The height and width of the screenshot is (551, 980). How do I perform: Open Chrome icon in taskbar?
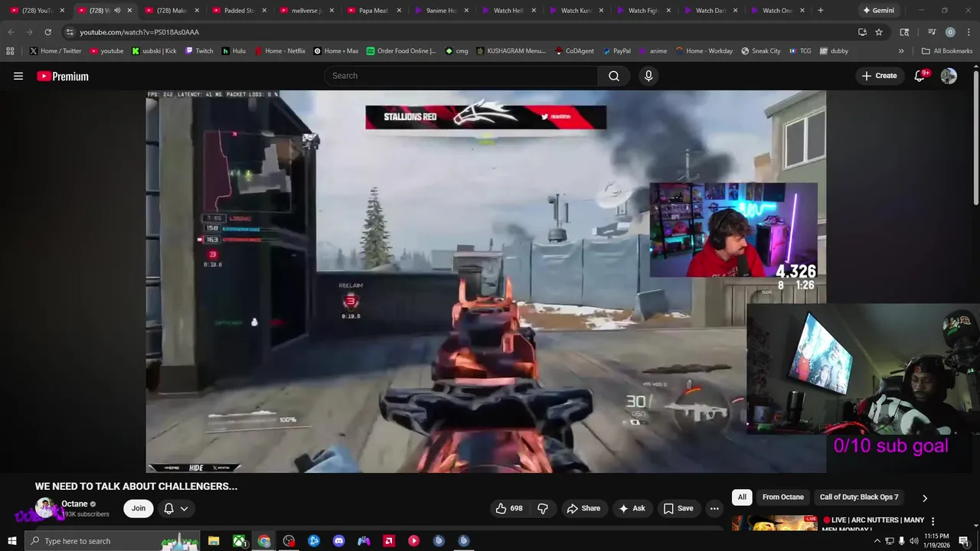point(264,541)
